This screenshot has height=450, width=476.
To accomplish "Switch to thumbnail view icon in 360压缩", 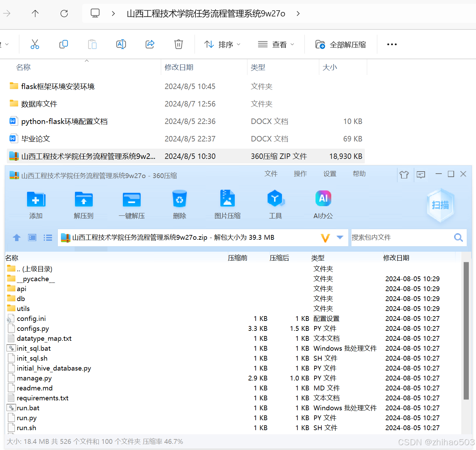I will [32, 237].
